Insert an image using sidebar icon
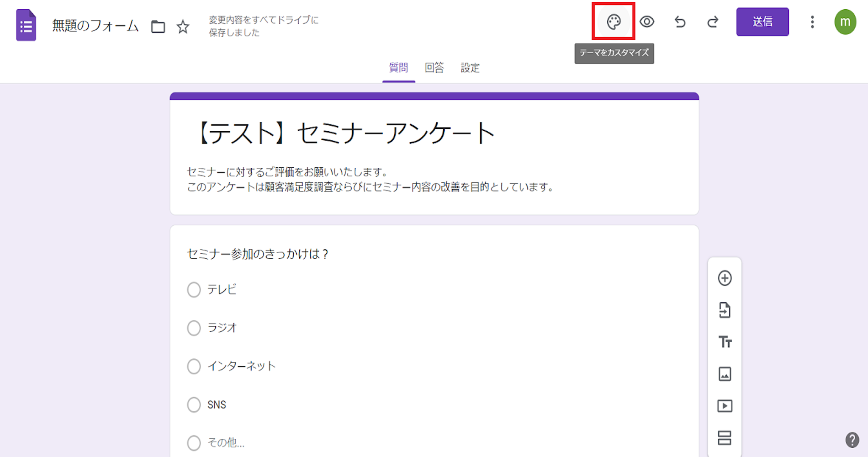 725,374
